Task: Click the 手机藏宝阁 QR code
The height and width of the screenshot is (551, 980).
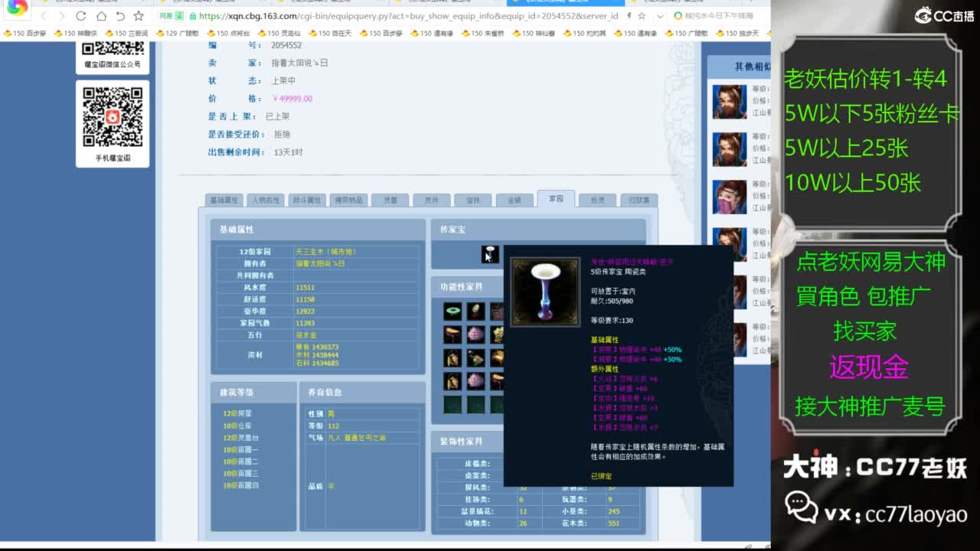Action: coord(113,118)
